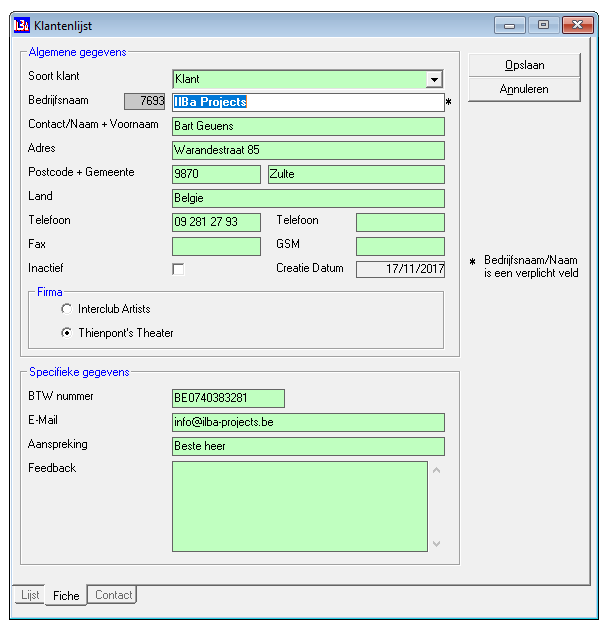Click the E-Mail field info@ilba-projects.be
613x633 pixels.
click(309, 422)
